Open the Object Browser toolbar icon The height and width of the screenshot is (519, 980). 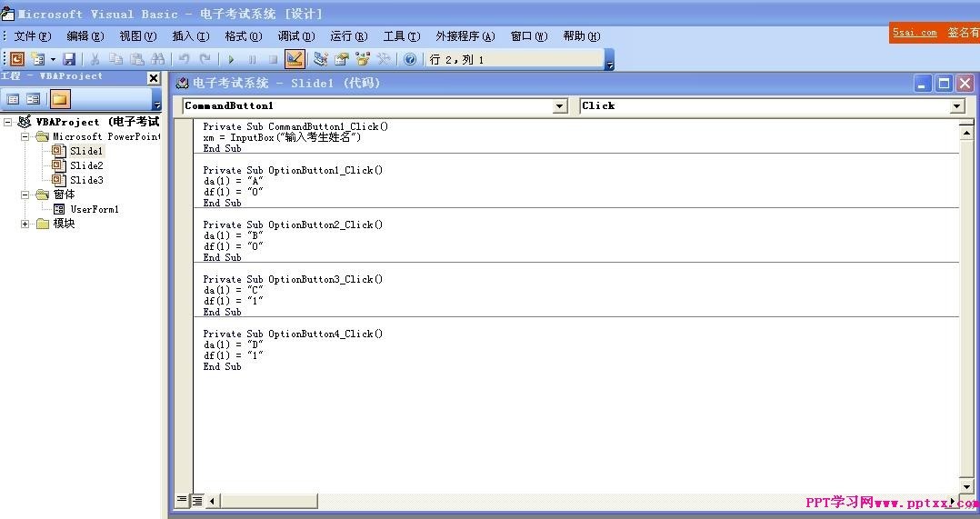363,59
